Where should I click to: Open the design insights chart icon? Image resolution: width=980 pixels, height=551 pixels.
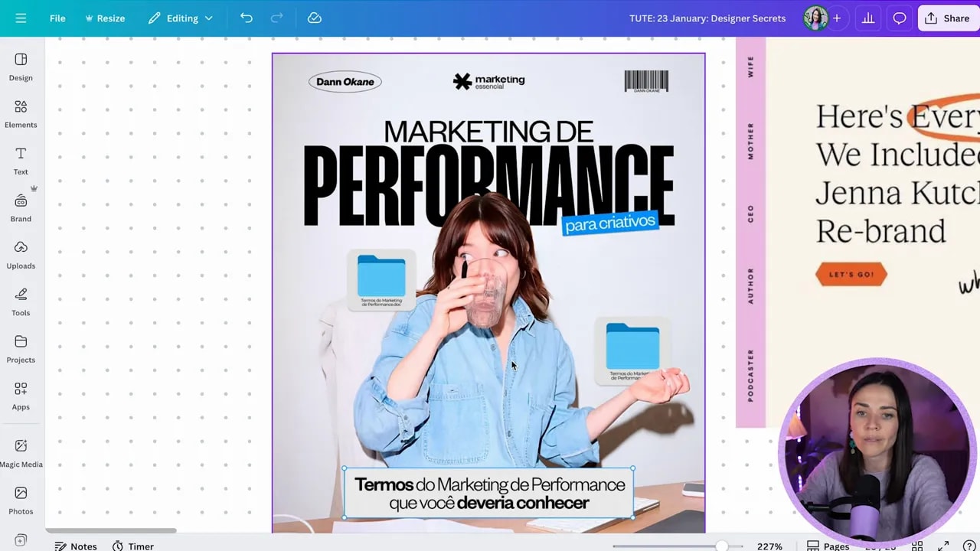point(867,18)
